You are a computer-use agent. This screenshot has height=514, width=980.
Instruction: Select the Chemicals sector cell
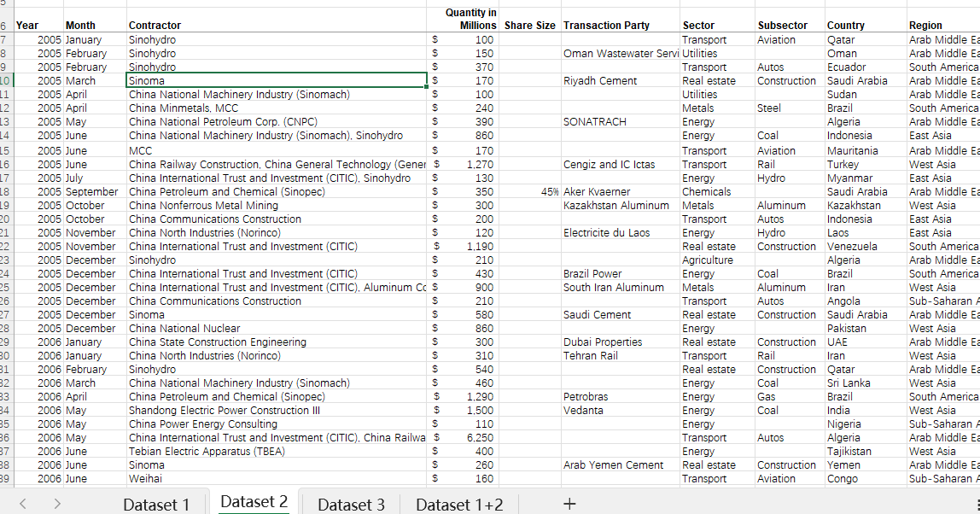tap(717, 192)
